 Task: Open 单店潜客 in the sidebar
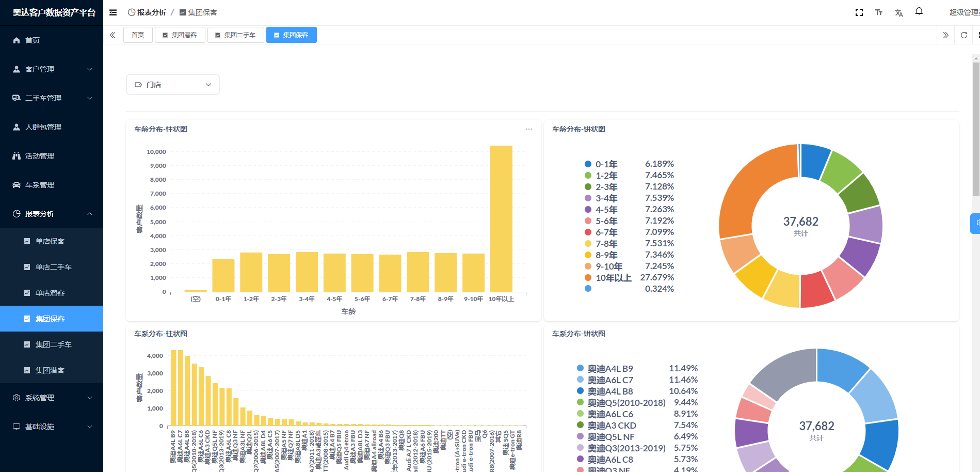52,293
